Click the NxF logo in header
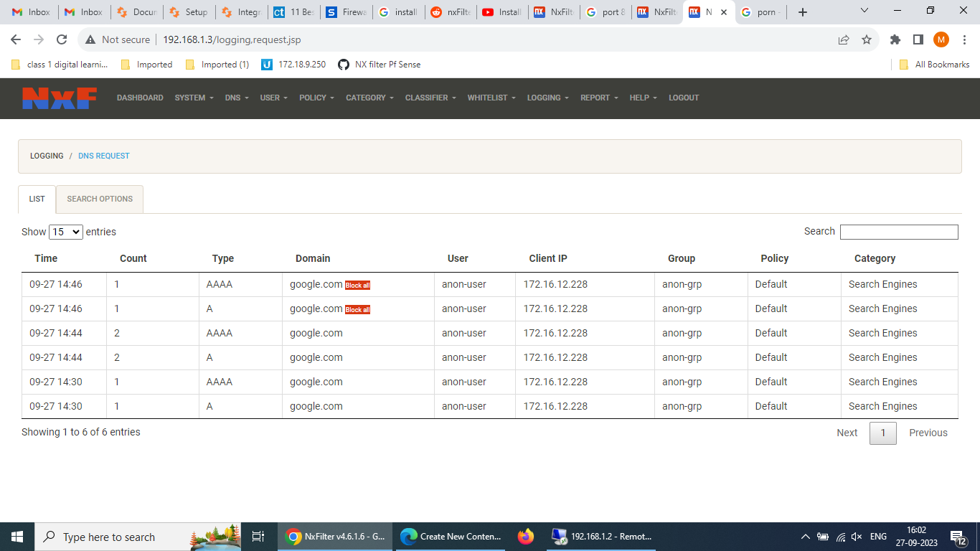This screenshot has width=980, height=551. click(x=59, y=98)
